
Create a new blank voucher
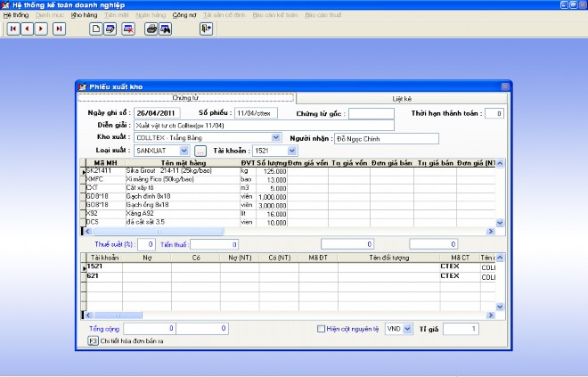96,29
